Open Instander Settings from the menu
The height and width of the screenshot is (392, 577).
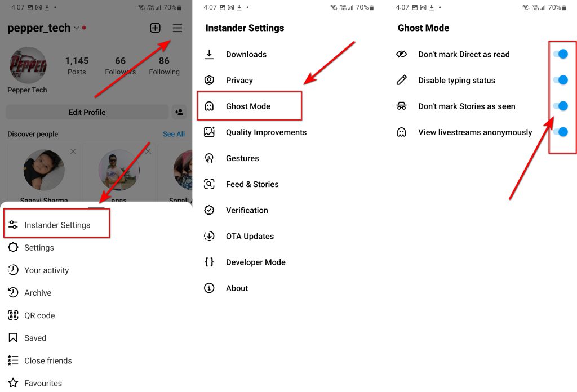coord(57,225)
